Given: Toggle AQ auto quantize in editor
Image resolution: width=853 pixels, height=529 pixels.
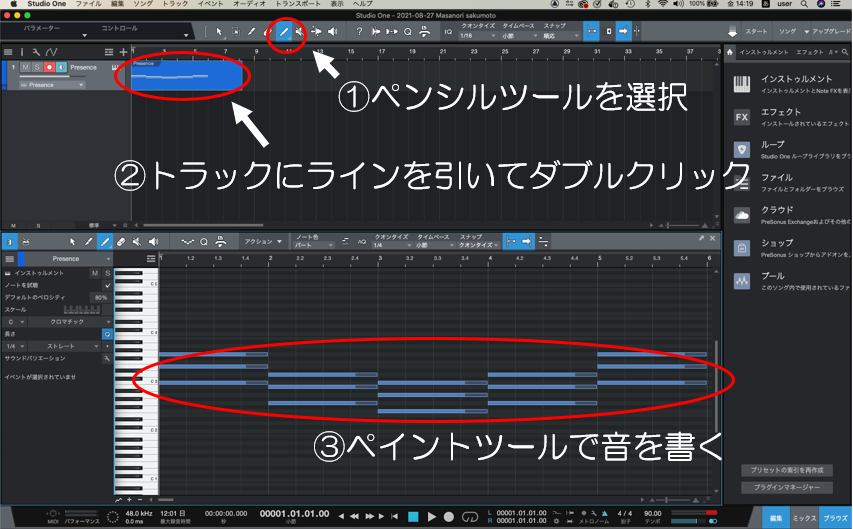Looking at the screenshot, I should pos(362,242).
